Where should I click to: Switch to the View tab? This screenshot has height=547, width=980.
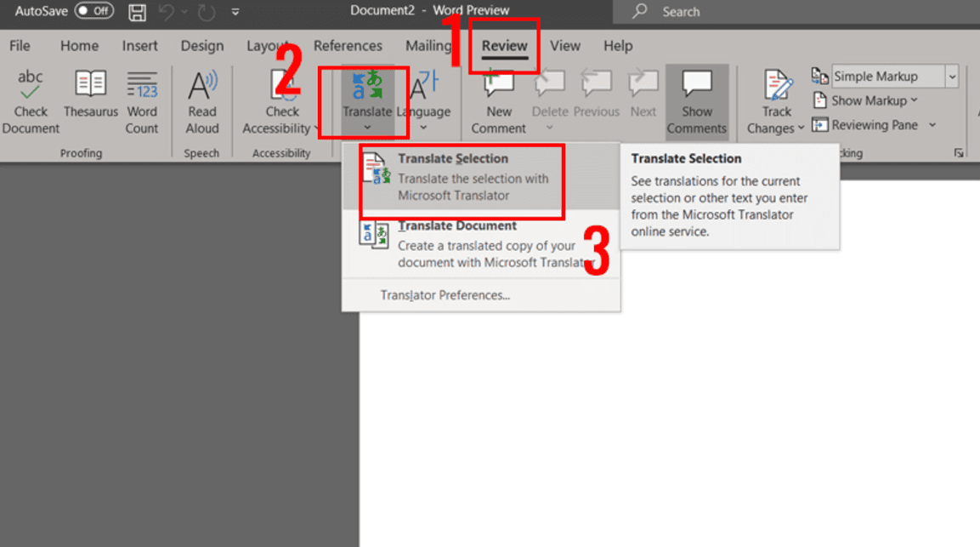coord(565,46)
